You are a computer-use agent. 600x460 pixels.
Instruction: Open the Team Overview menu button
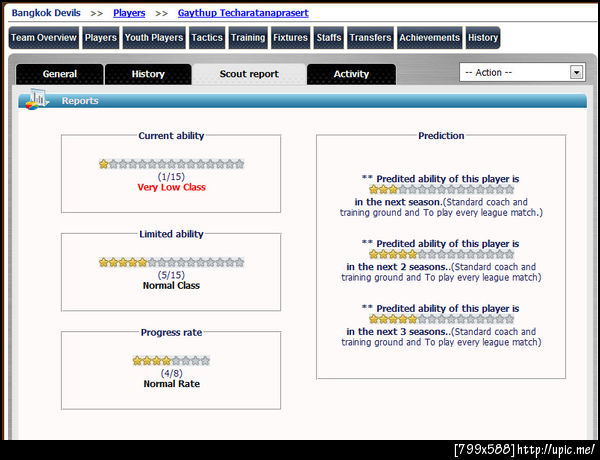coord(44,38)
